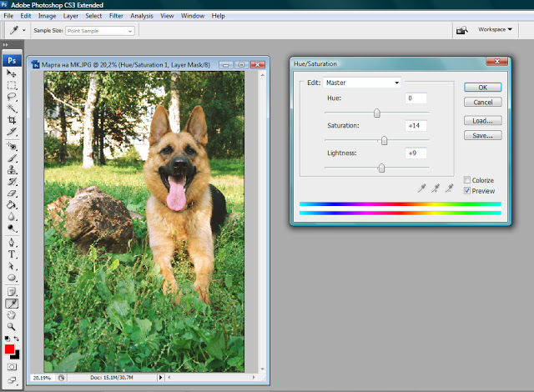Click the Add to Sample eyedropper
Image resolution: width=534 pixels, height=392 pixels.
(435, 189)
